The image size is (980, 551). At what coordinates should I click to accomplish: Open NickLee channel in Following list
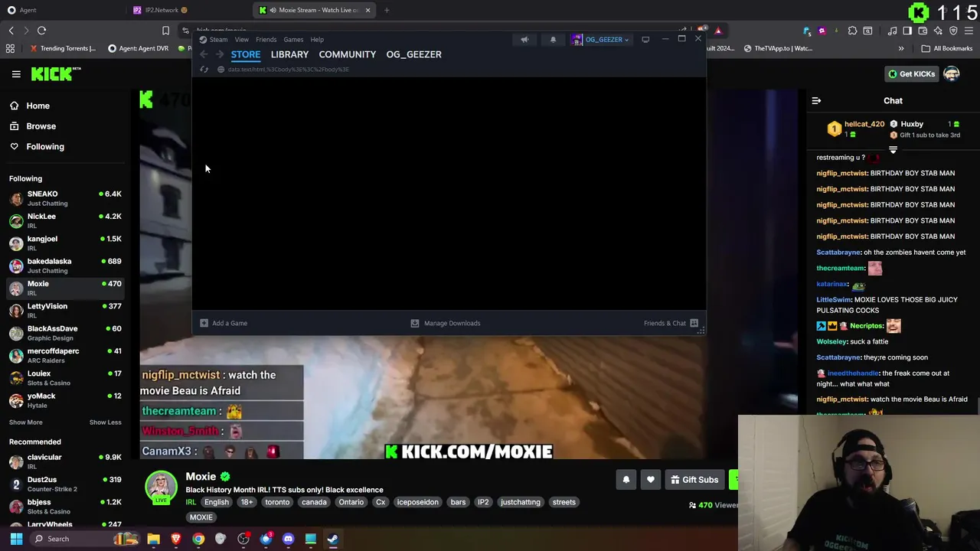[65, 220]
